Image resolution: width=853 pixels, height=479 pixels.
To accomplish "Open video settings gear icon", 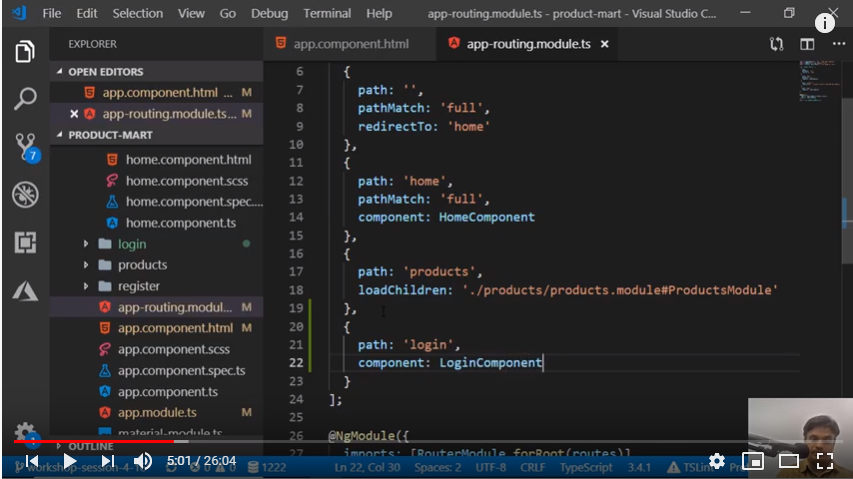I will [717, 461].
